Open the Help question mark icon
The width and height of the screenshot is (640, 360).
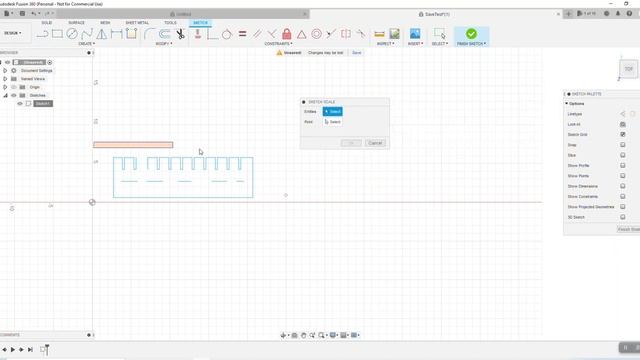(629, 13)
